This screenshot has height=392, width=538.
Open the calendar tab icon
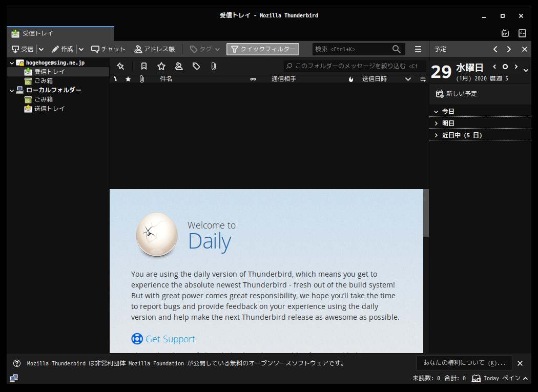505,33
